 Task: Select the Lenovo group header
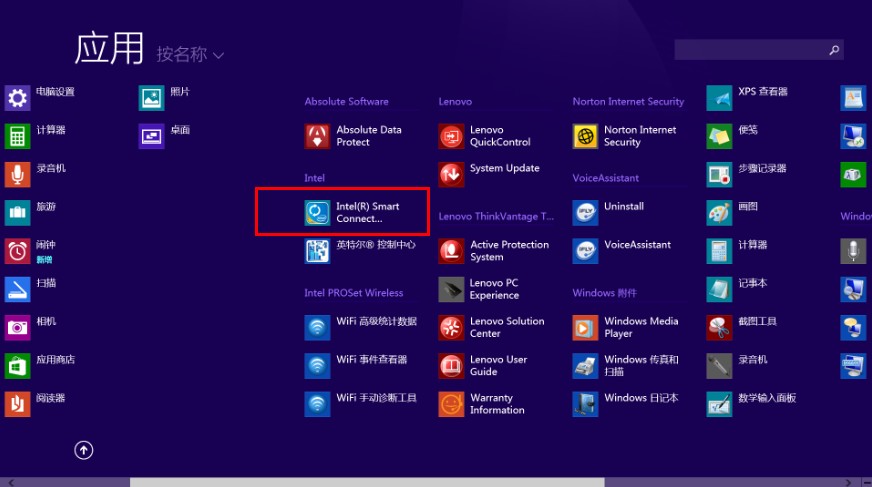(455, 102)
